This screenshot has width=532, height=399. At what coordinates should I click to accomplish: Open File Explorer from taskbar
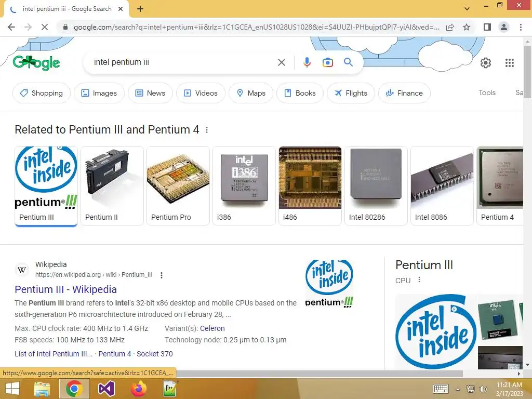click(42, 389)
